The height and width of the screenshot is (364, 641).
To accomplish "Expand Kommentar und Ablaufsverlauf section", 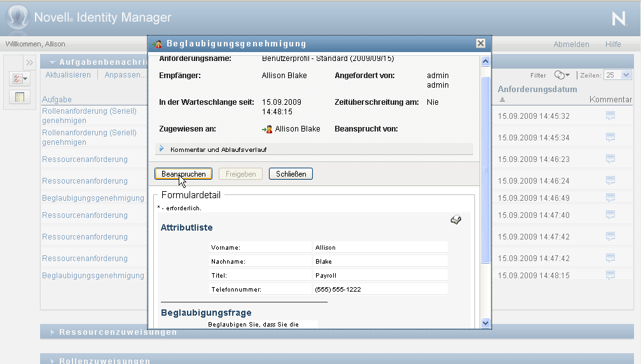I will click(162, 149).
